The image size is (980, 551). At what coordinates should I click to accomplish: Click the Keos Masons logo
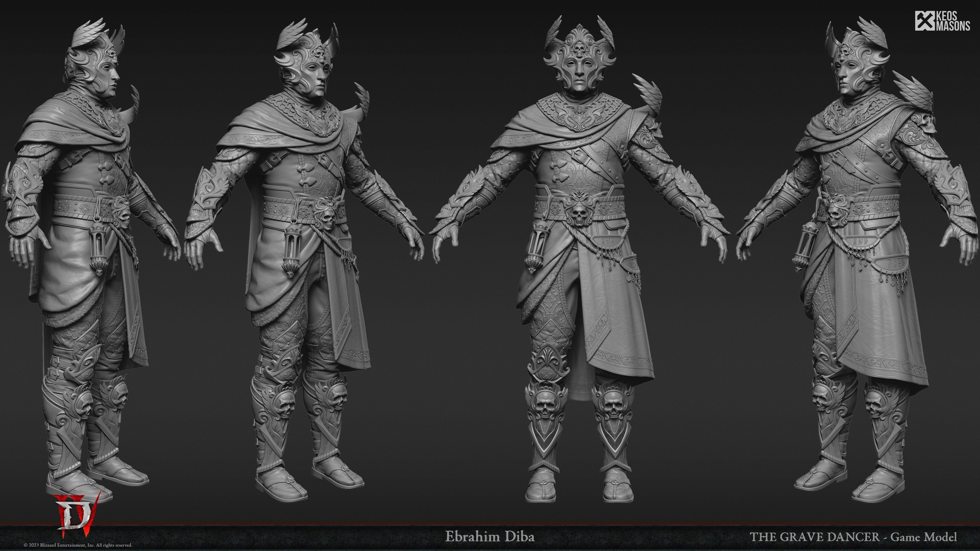tap(942, 21)
